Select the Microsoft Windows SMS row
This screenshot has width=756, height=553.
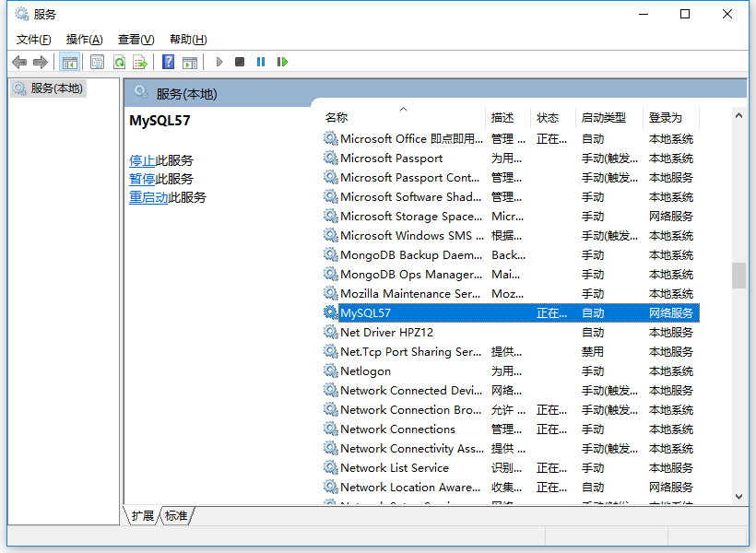click(510, 235)
